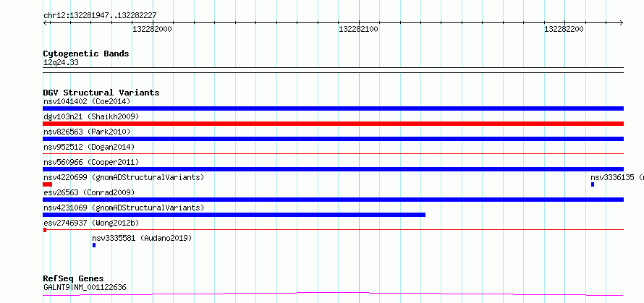Viewport: 644px width, 303px height.
Task: Select the small blue nsv3335581 Audano2019 marker
Action: 94,245
